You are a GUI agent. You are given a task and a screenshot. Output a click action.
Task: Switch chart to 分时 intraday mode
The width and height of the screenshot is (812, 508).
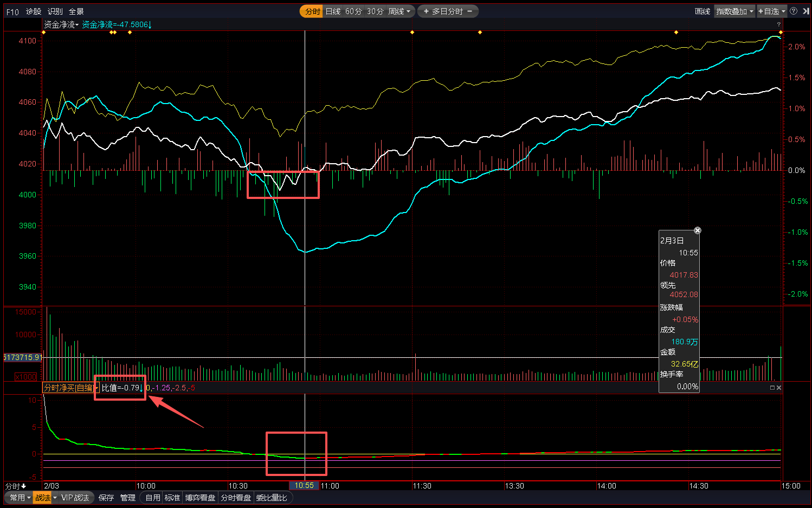tap(312, 11)
